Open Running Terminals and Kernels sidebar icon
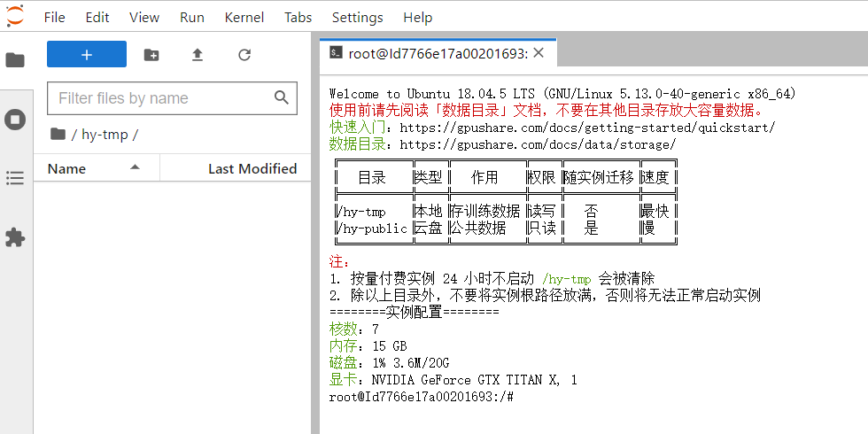 tap(15, 119)
